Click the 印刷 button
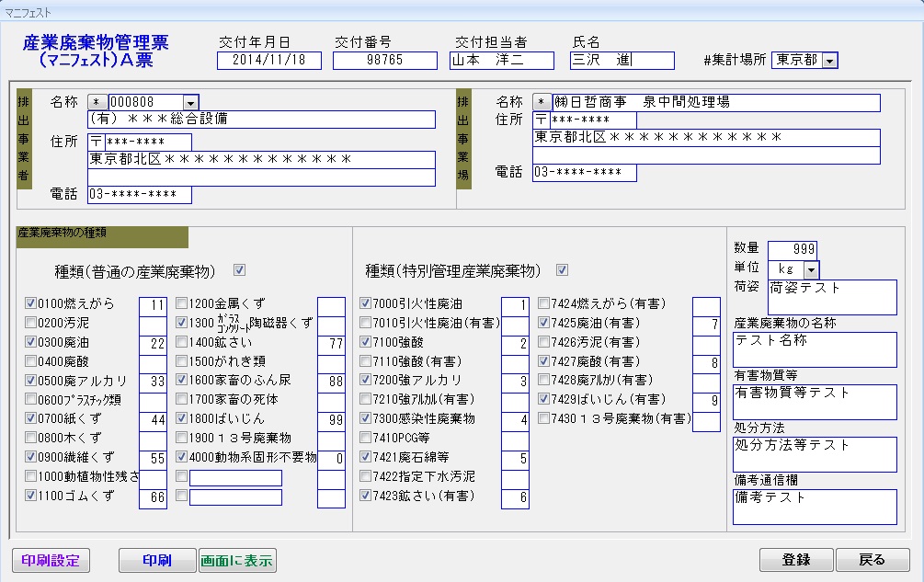 point(157,560)
